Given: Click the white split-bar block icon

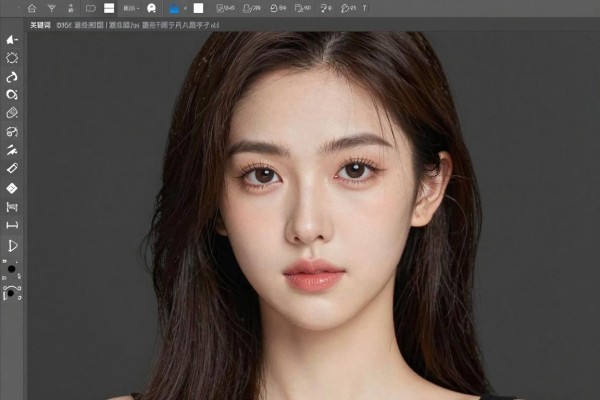Looking at the screenshot, I should click(109, 8).
